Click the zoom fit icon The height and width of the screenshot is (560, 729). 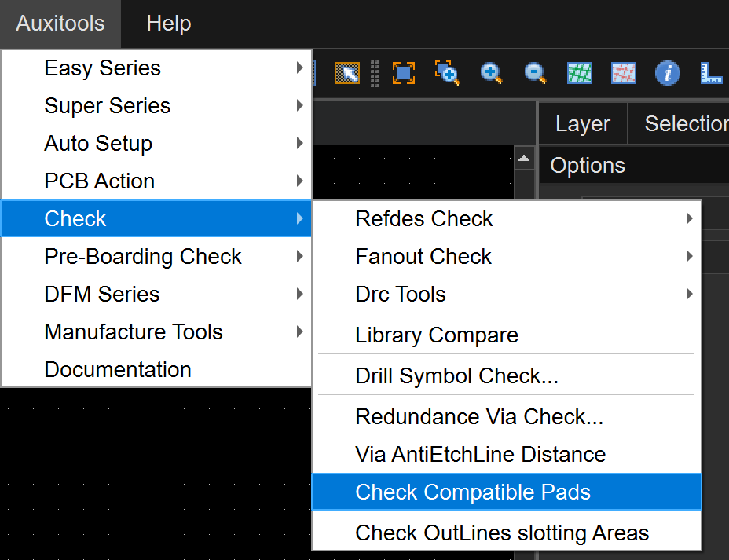click(x=403, y=74)
